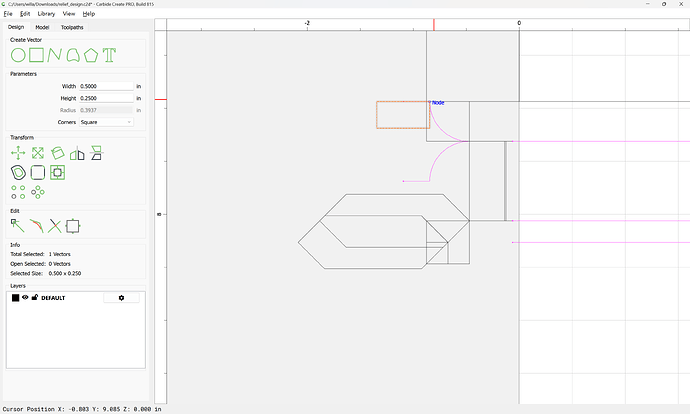Click the Offset Vector tool

pyautogui.click(x=18, y=172)
